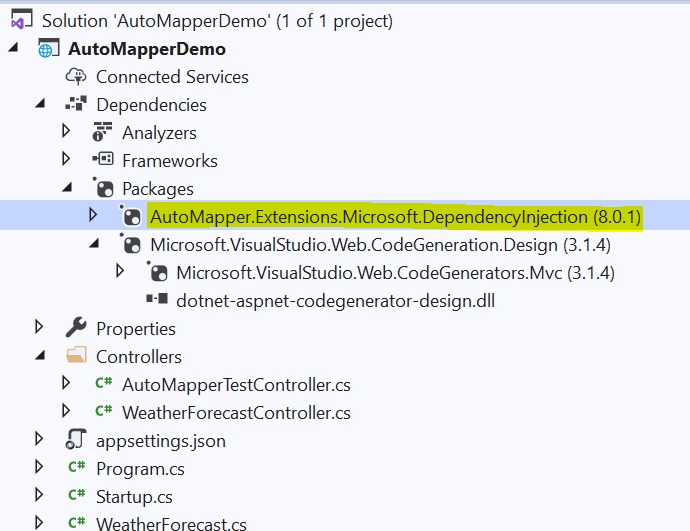Click the Properties wrench icon
Screen dimensions: 690x531
coord(76,328)
